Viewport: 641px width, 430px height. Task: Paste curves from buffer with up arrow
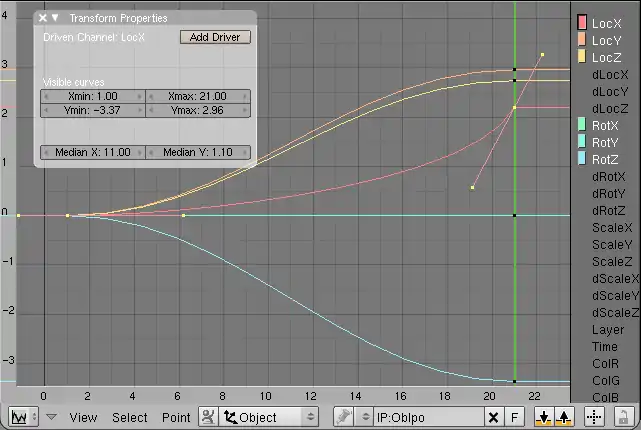point(564,417)
